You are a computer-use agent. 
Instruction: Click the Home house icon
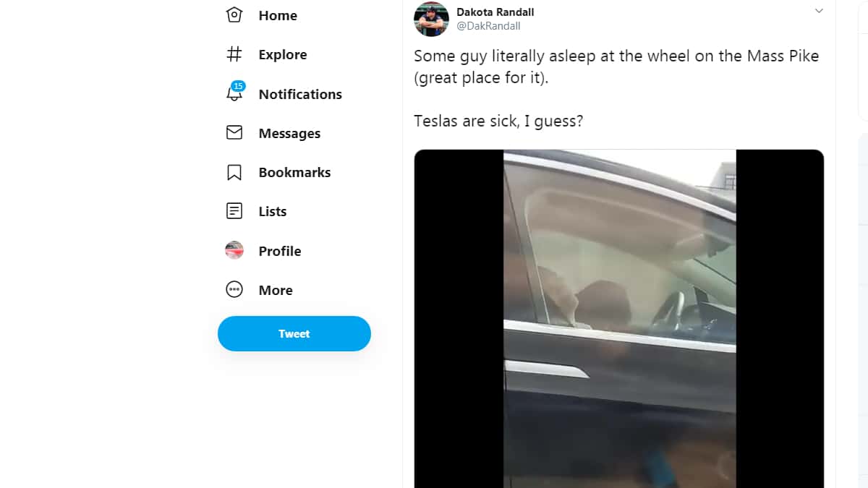click(x=234, y=15)
